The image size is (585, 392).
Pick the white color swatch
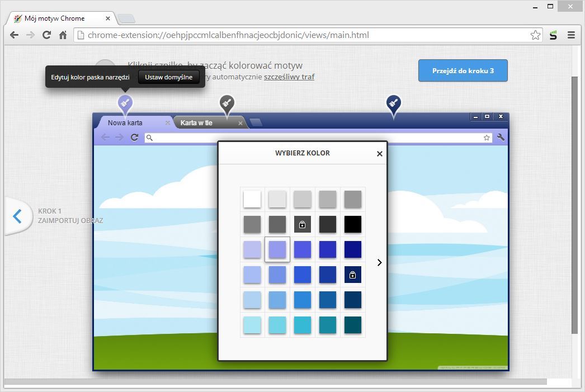[252, 199]
